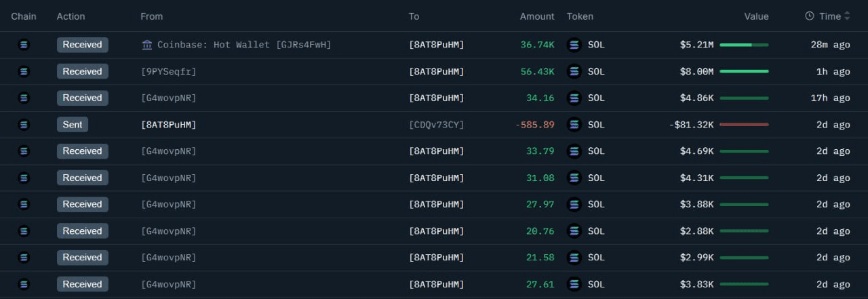
Task: Click the Action column header
Action: pyautogui.click(x=71, y=16)
